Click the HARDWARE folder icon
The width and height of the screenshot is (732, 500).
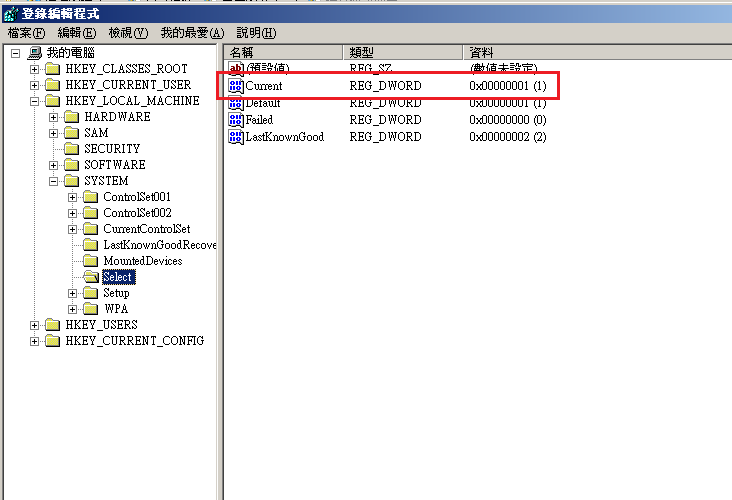coord(71,117)
